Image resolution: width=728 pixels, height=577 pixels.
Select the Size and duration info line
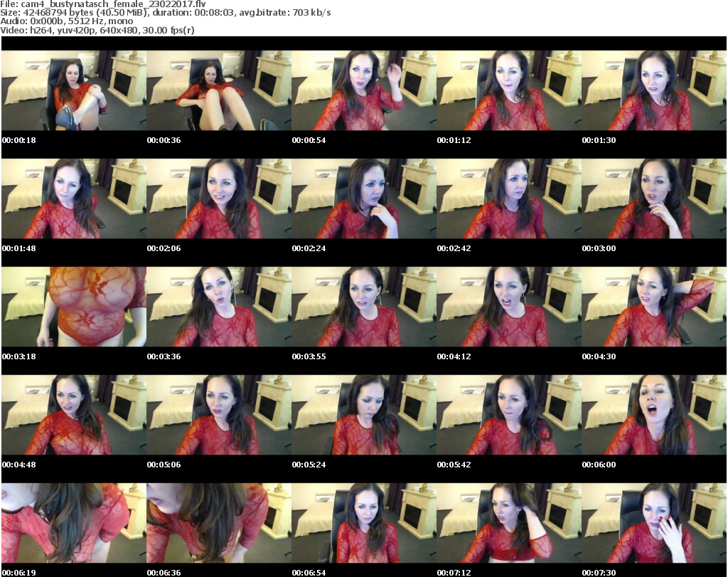(x=165, y=13)
